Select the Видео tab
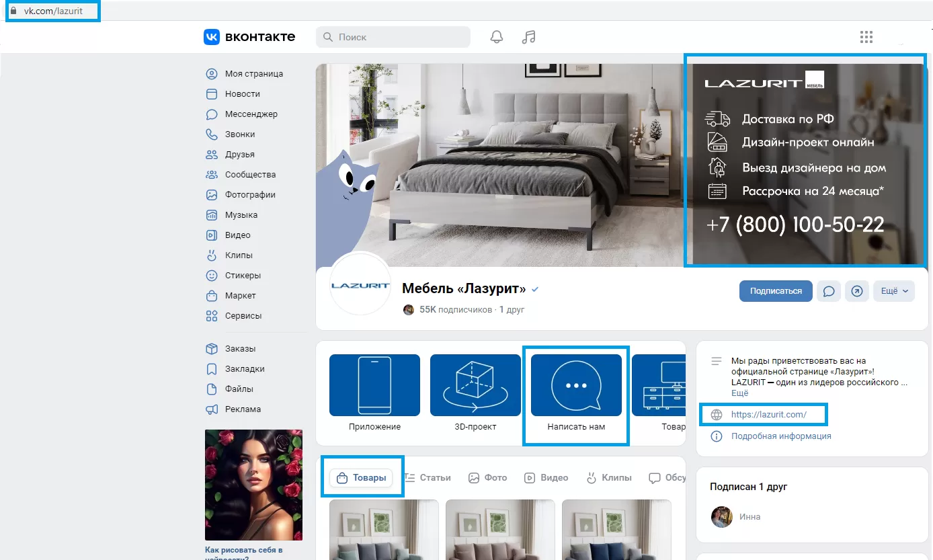Screen dimensions: 933x560 click(546, 478)
